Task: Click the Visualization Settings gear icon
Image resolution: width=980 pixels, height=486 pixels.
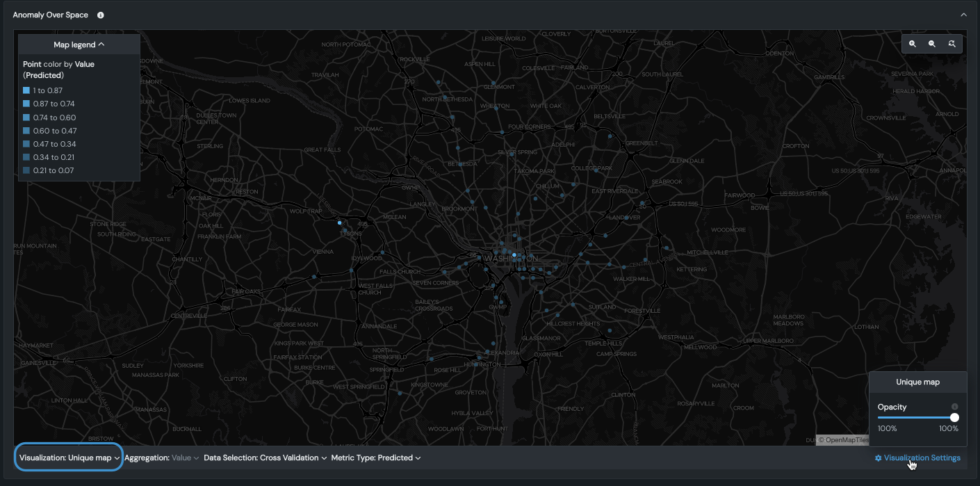Action: [x=879, y=458]
